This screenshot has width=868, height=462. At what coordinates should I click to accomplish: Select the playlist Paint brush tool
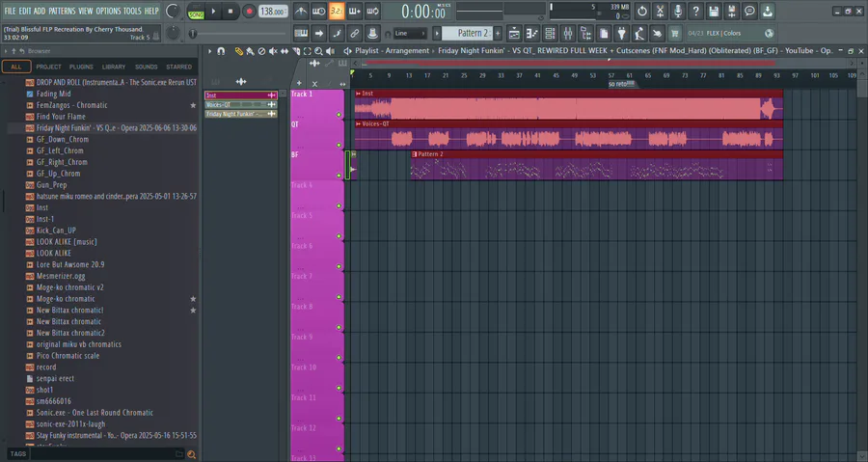(x=250, y=51)
